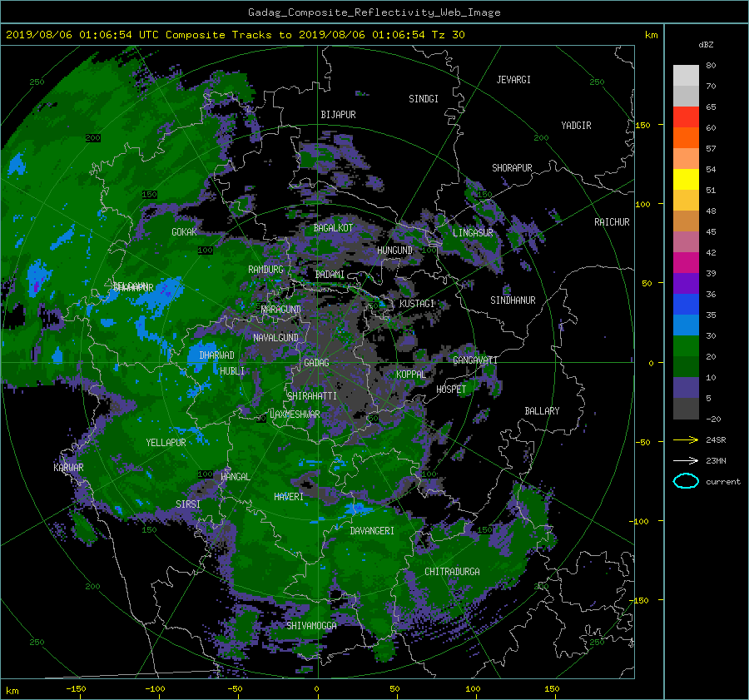Image resolution: width=749 pixels, height=700 pixels.
Task: Click the '23MN' legend label
Action: pyautogui.click(x=716, y=460)
